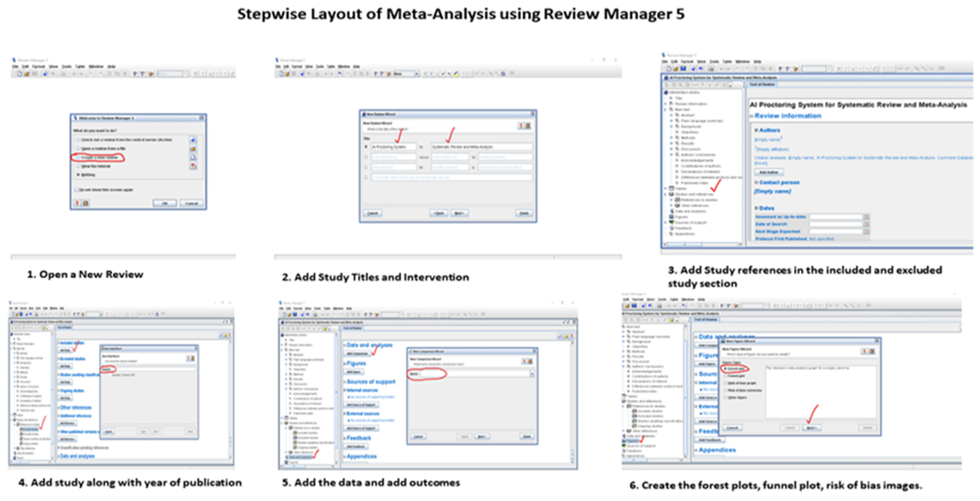
Task: Click calendar icon beside Date of Search
Action: tap(866, 224)
